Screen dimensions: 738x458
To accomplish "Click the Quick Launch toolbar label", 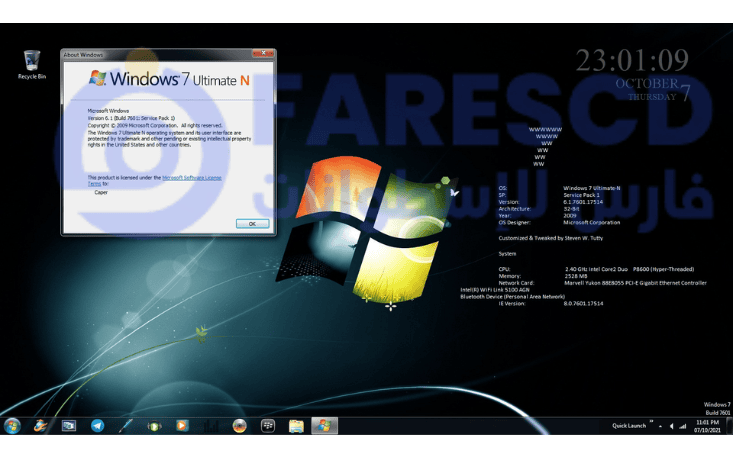I will (x=629, y=426).
